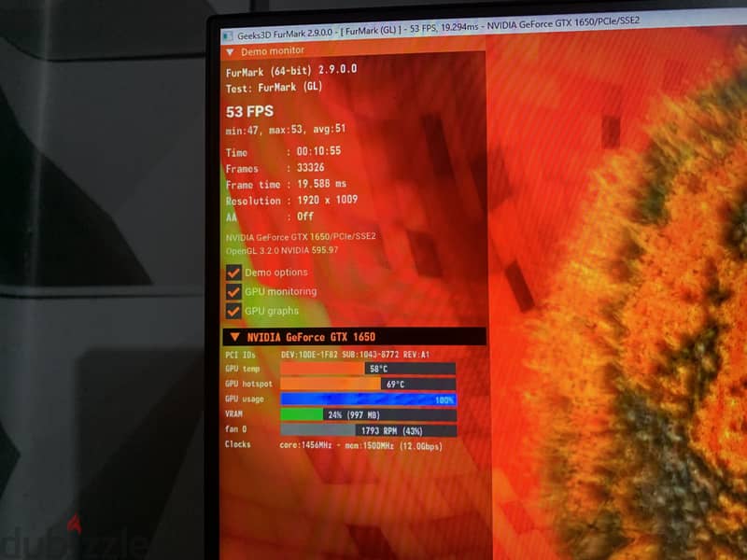Viewport: 747px width, 560px height.
Task: Click the Test: FurMark (GL) line
Action: 274,88
